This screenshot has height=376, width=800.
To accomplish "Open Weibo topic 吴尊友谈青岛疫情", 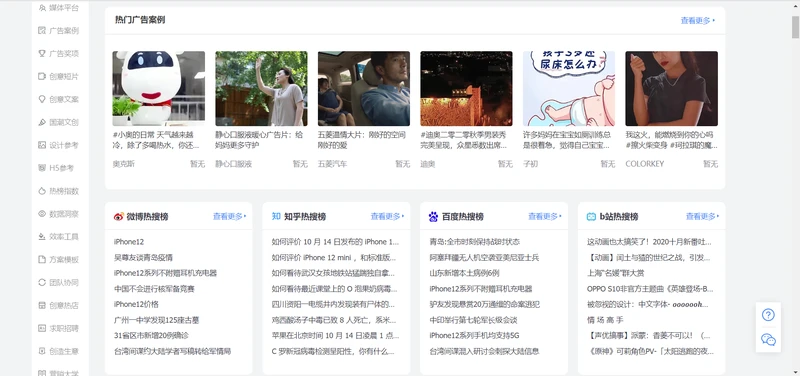I will point(143,258).
